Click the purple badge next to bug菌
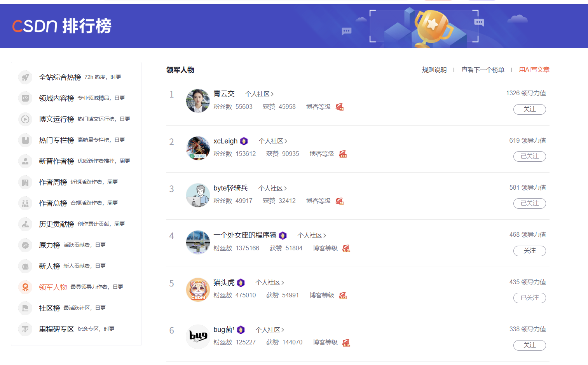 pos(241,330)
